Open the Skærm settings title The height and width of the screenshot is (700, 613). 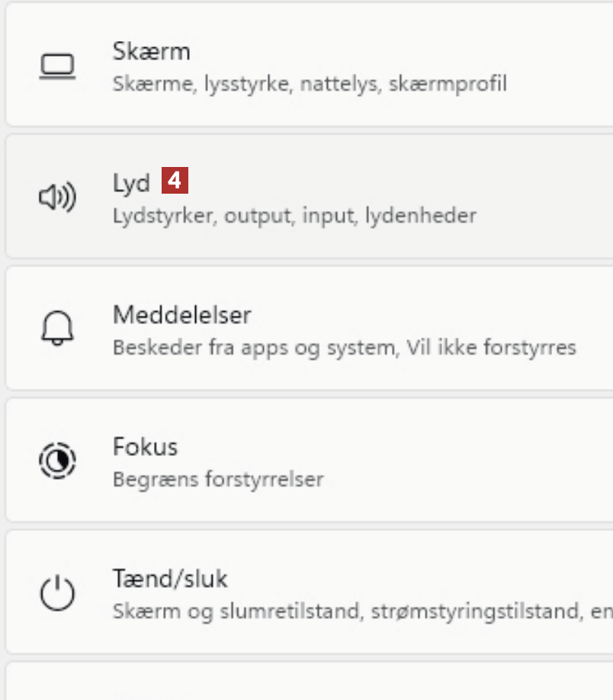tap(151, 52)
